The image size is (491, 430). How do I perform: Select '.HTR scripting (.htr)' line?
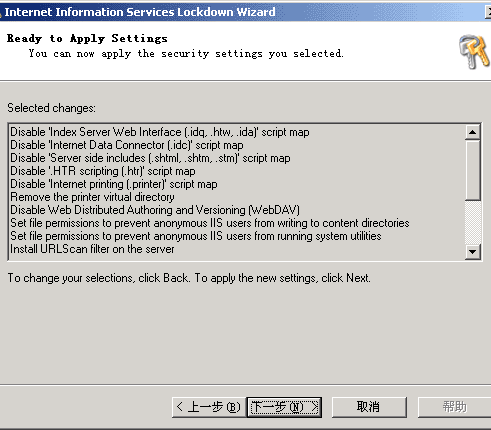click(103, 171)
